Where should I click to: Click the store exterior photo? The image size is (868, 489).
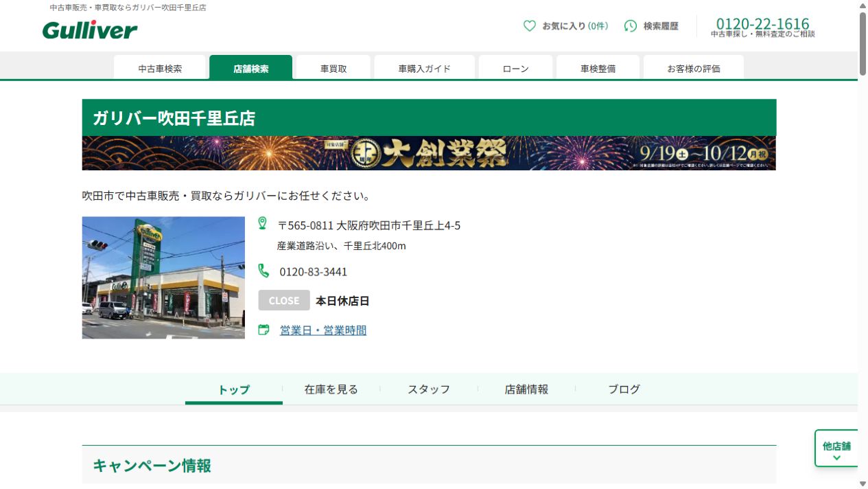point(163,277)
